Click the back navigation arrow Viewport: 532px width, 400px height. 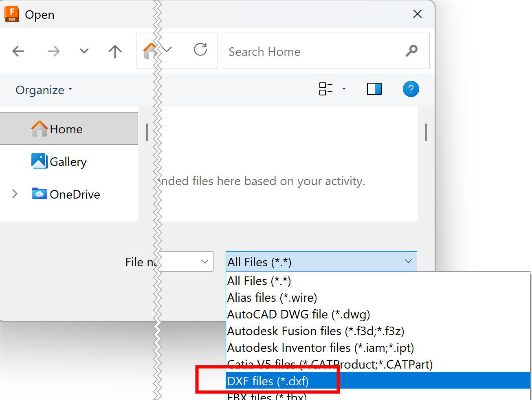[x=18, y=51]
